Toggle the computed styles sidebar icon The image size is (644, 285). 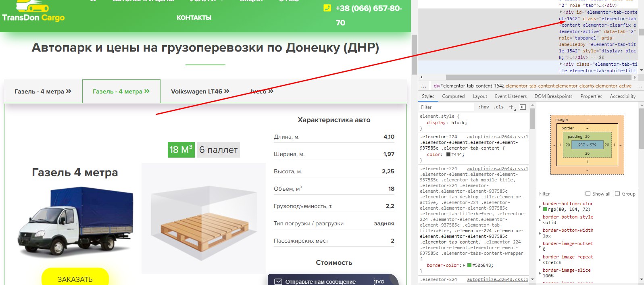coord(523,107)
